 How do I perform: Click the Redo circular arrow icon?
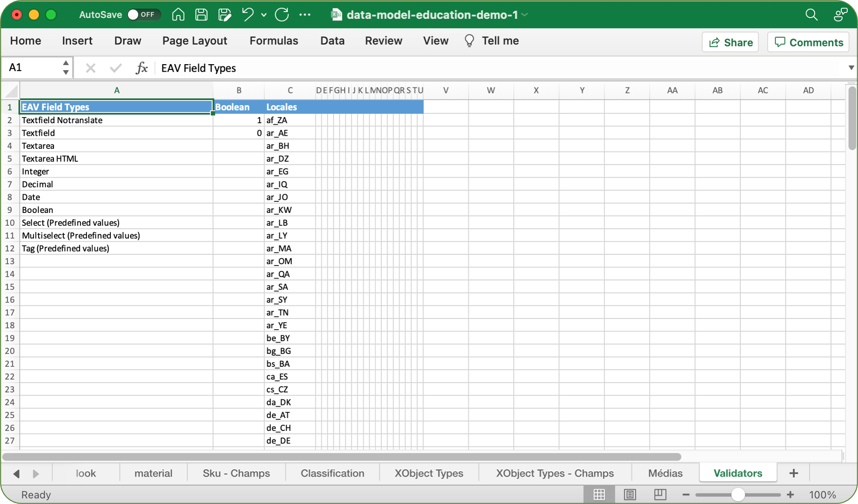coord(282,15)
